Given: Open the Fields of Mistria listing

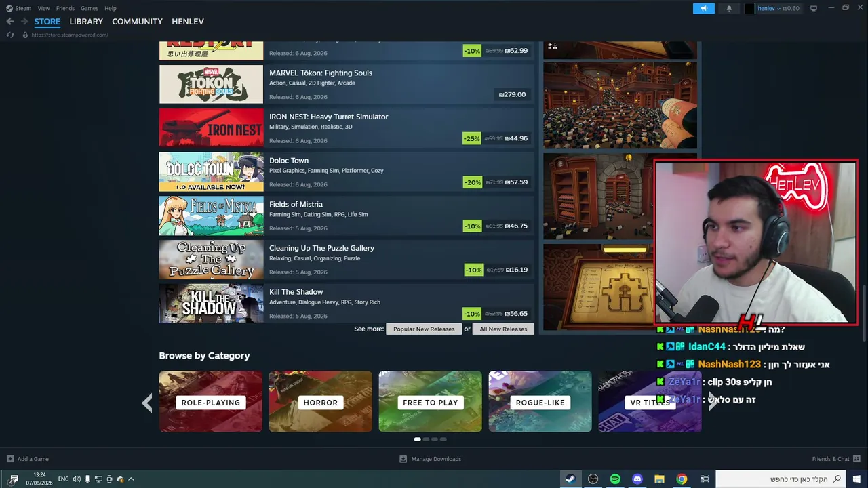Looking at the screenshot, I should [347, 216].
